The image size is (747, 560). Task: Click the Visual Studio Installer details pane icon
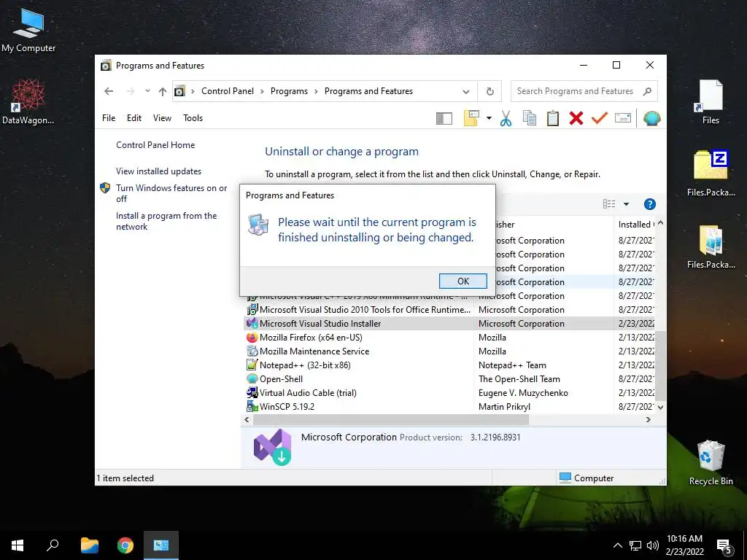[273, 447]
